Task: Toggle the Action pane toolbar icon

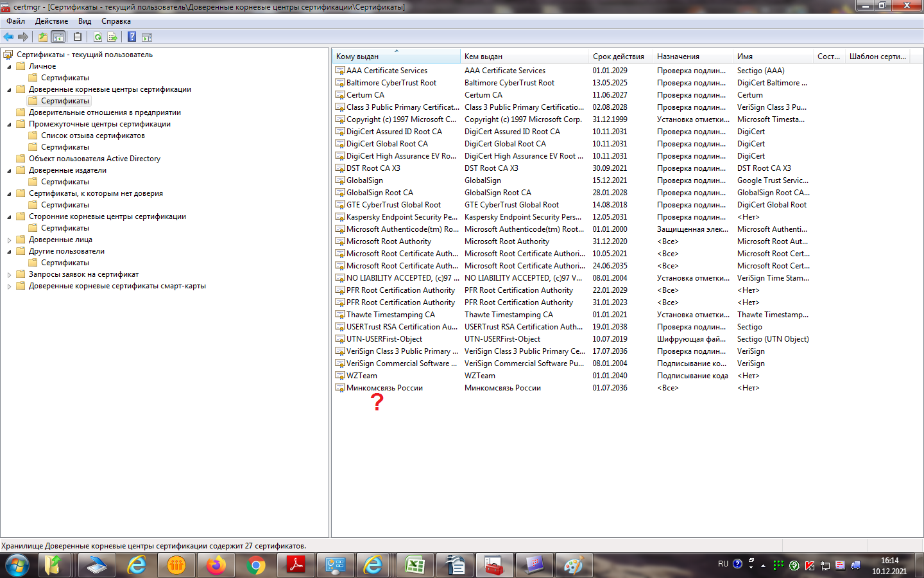Action: coord(147,37)
